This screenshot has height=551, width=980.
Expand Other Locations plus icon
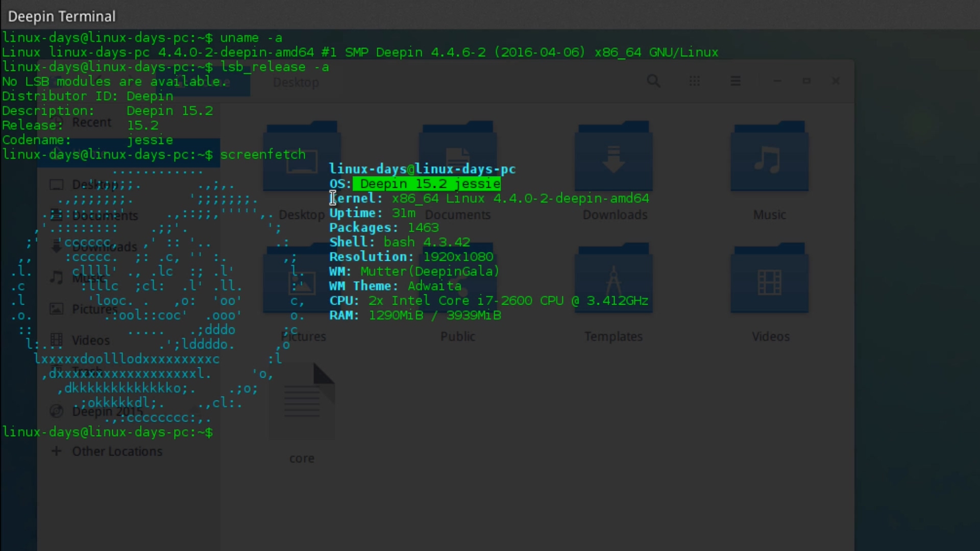coord(57,451)
